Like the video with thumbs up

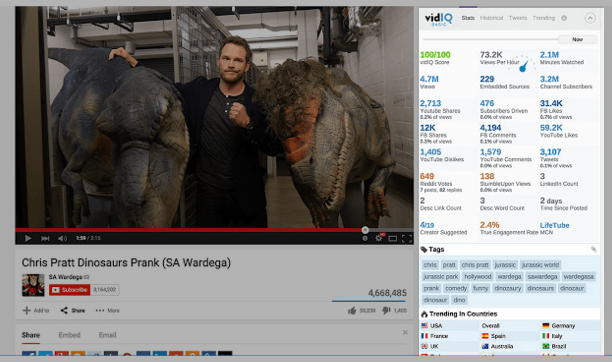(x=352, y=310)
